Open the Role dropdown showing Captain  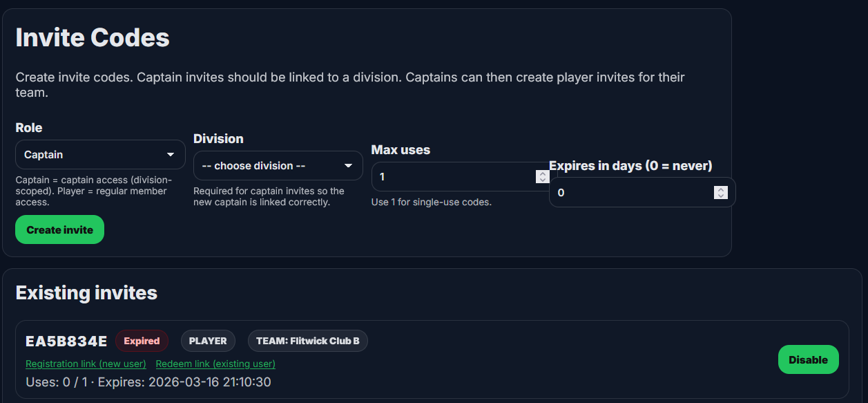click(100, 155)
